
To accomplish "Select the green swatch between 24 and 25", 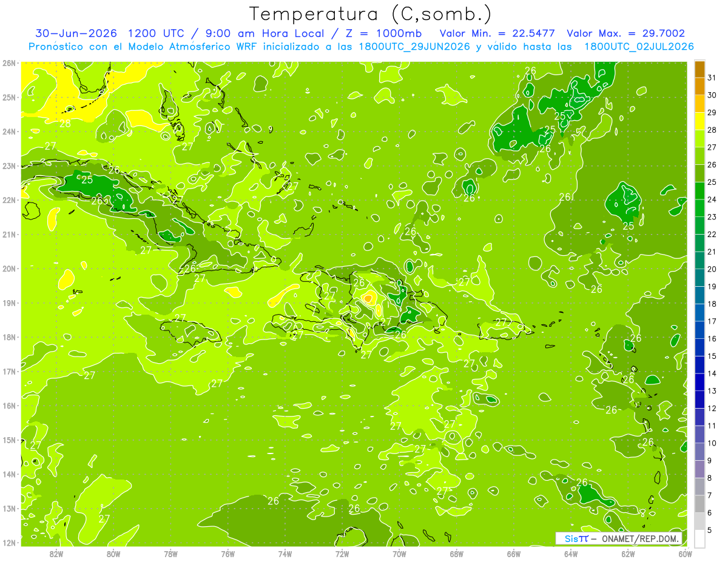I will click(699, 190).
